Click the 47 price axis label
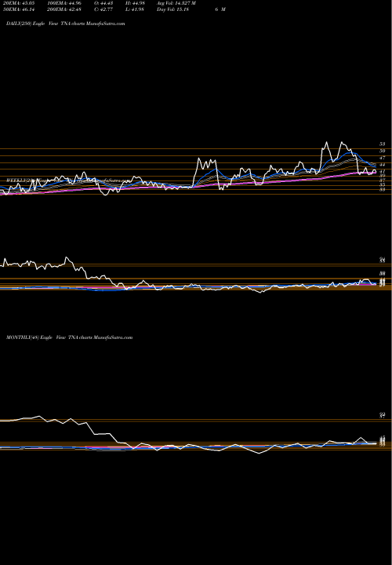 click(x=383, y=158)
